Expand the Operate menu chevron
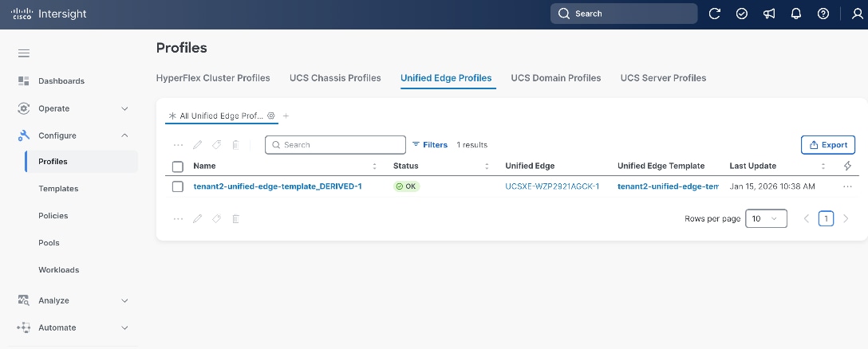This screenshot has width=868, height=349. coord(124,108)
